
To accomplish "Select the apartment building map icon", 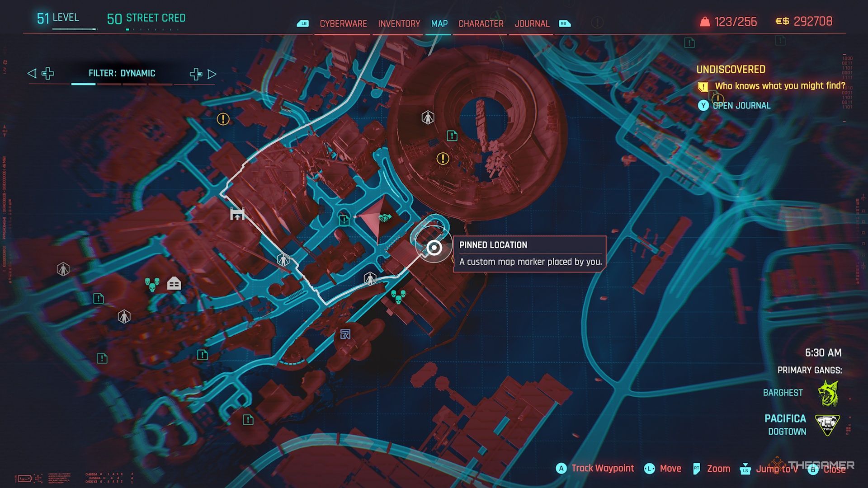I will (x=174, y=283).
